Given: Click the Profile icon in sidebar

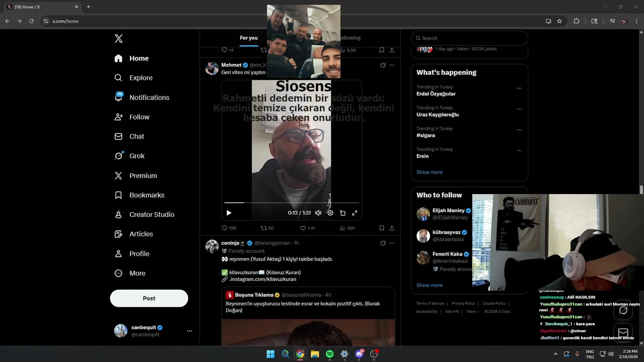Looking at the screenshot, I should click(118, 253).
